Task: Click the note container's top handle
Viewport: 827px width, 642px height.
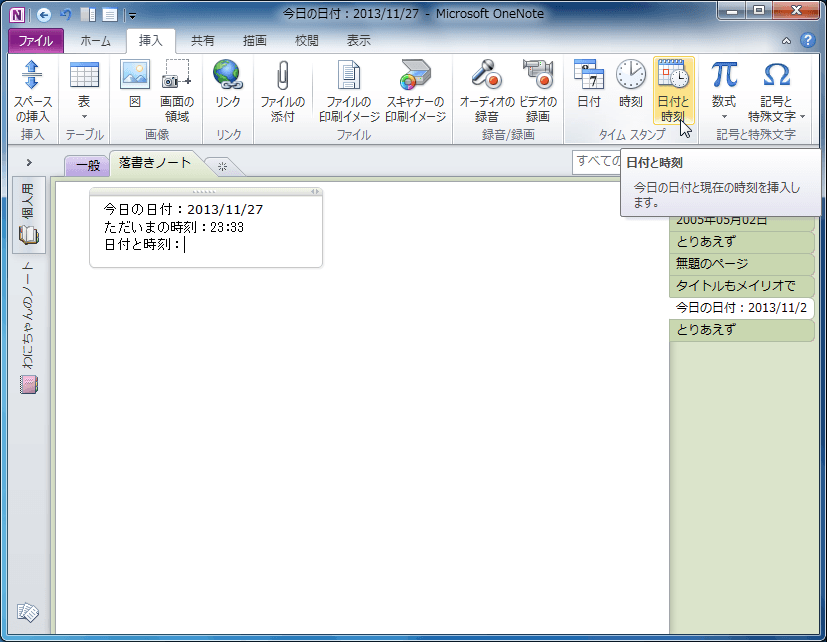Action: 204,191
